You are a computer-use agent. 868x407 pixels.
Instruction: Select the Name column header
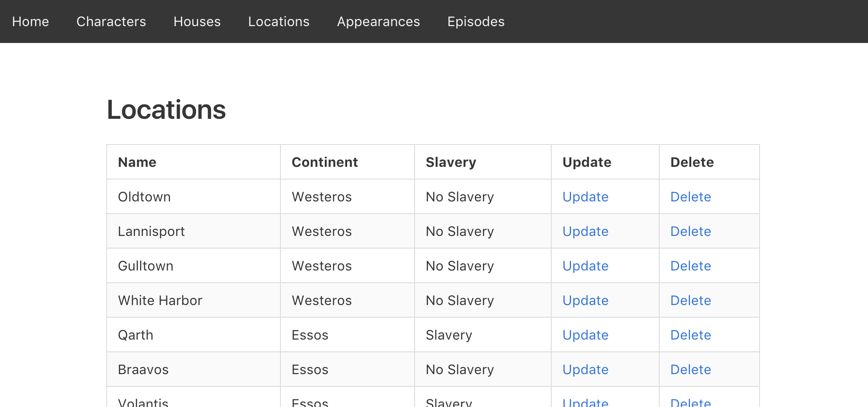[x=137, y=162]
